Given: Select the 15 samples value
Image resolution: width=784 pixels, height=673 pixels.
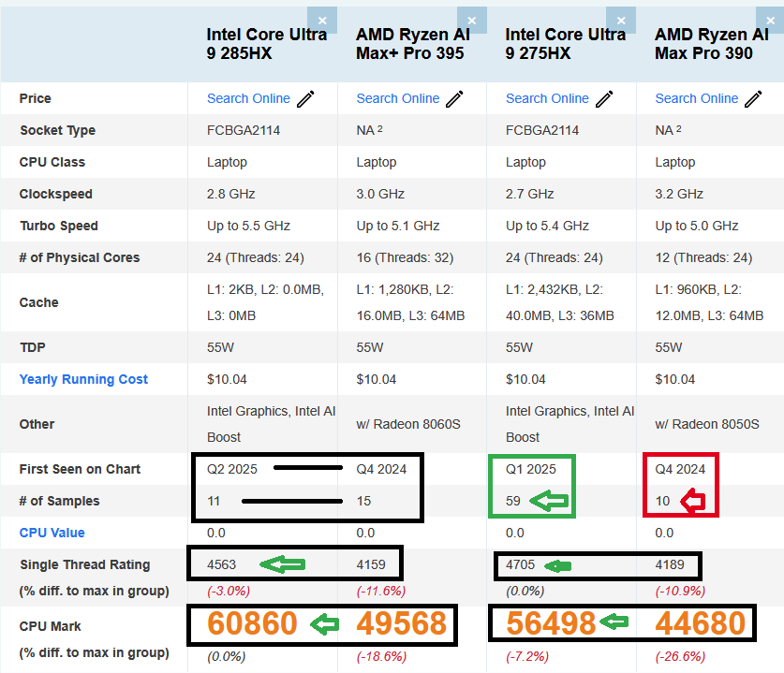Looking at the screenshot, I should click(x=363, y=501).
